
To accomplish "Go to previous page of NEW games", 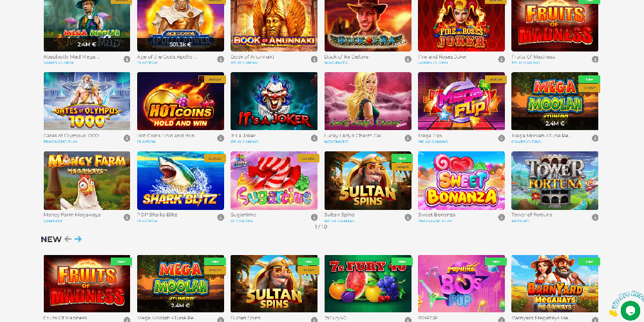I will coord(68,239).
